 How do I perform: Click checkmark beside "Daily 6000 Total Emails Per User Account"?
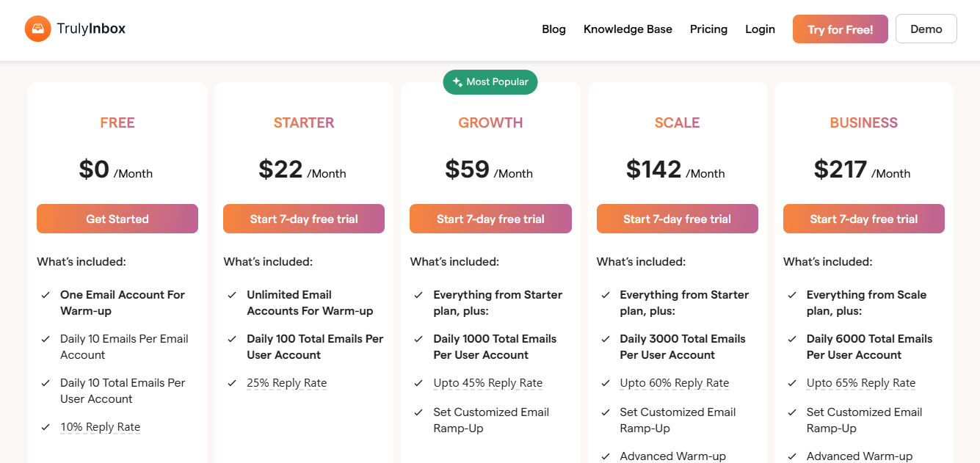(x=791, y=339)
